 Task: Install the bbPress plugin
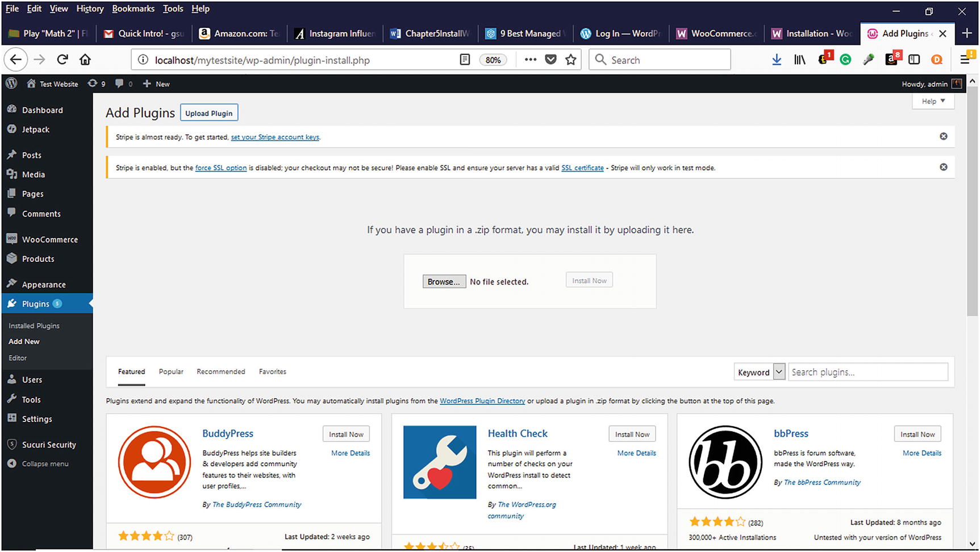tap(918, 434)
